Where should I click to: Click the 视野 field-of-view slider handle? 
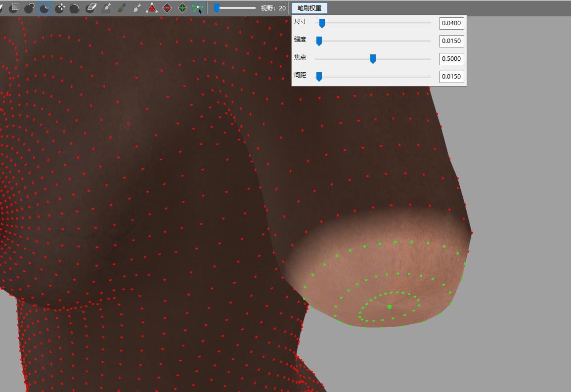coord(217,8)
